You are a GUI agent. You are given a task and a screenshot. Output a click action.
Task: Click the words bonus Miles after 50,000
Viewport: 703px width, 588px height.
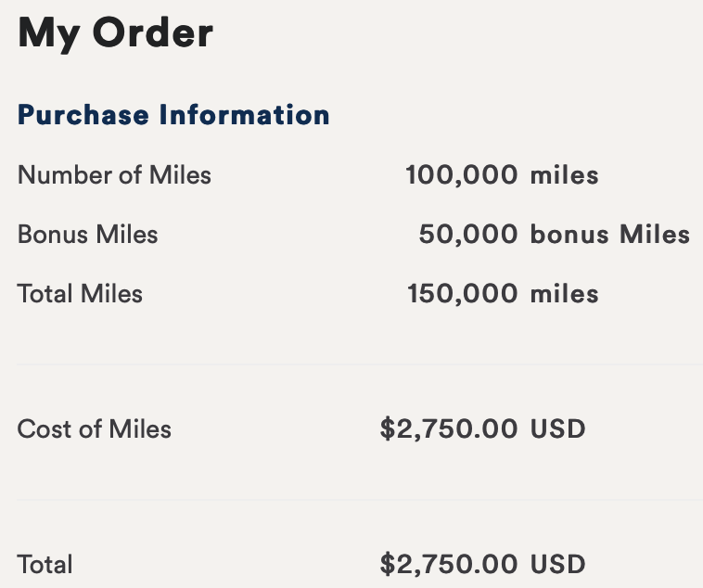point(610,234)
